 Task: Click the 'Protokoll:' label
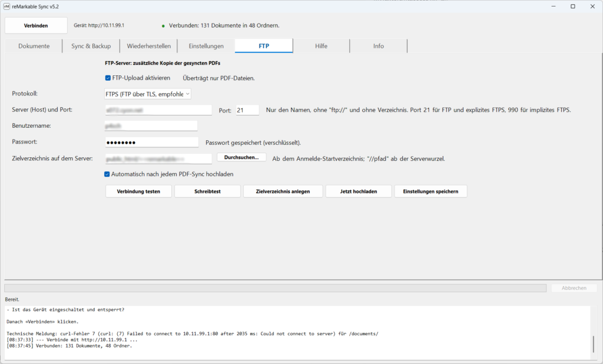pyautogui.click(x=25, y=94)
